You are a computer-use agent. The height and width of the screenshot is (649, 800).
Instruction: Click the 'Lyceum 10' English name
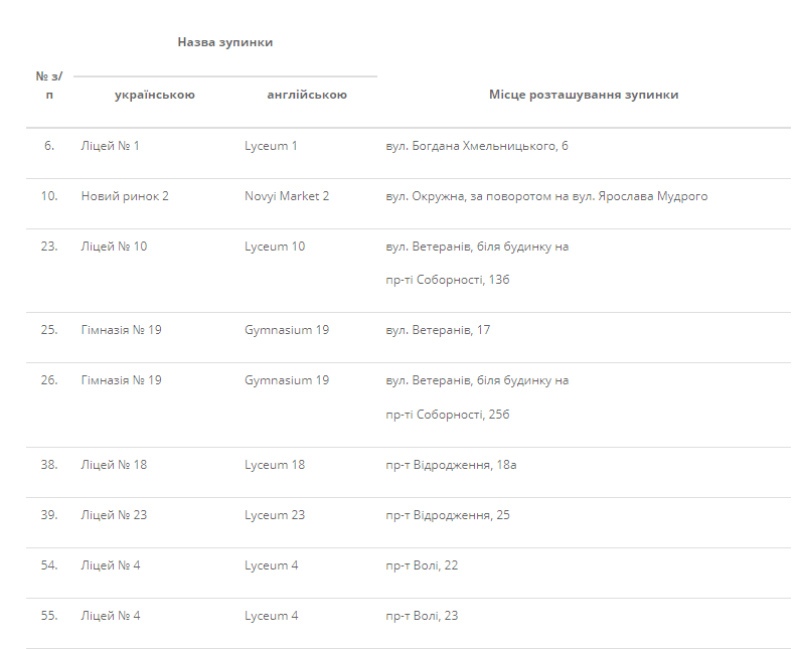[274, 246]
